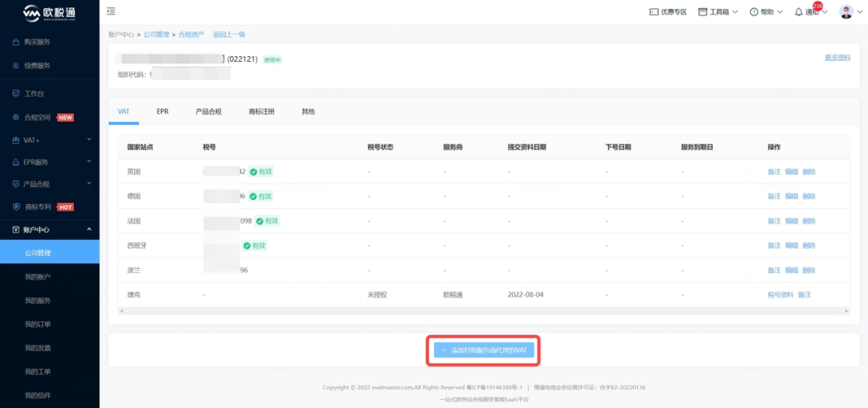Open 商标专利 marked HOT in sidebar

[37, 206]
